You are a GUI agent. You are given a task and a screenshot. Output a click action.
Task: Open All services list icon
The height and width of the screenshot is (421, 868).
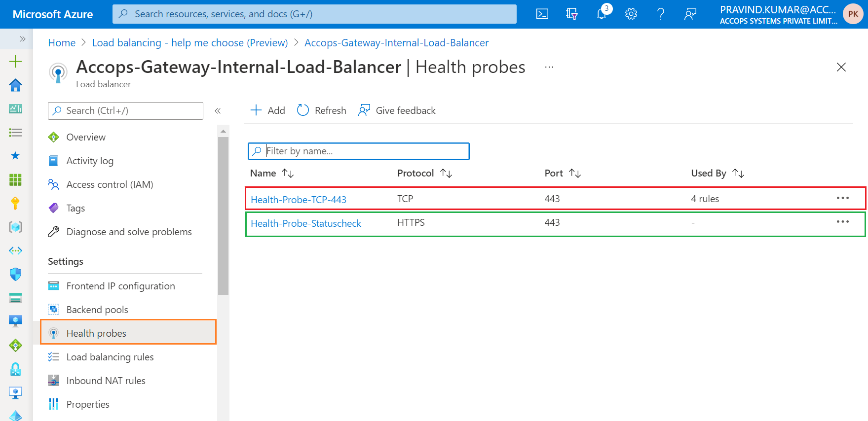pyautogui.click(x=15, y=132)
